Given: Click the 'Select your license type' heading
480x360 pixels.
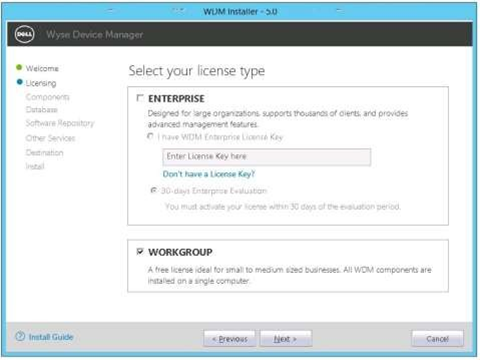Looking at the screenshot, I should (197, 71).
